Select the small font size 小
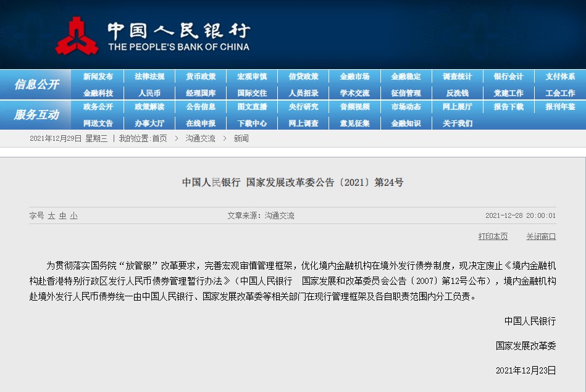Viewport: 586px width, 392px height. [x=73, y=215]
